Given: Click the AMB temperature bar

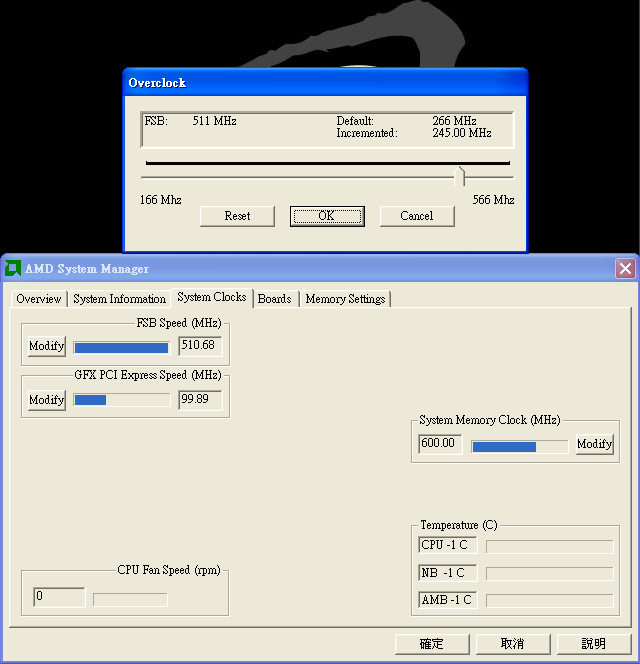Looking at the screenshot, I should (x=550, y=601).
